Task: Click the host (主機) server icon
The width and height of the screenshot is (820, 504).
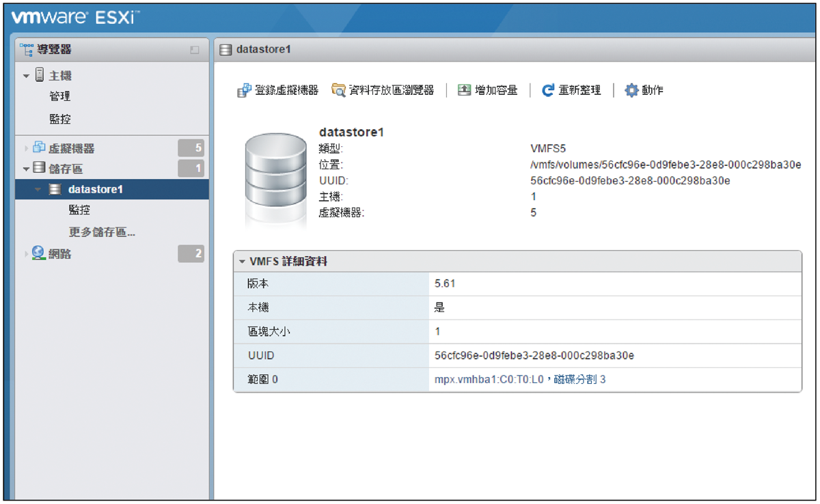Action: coord(39,75)
